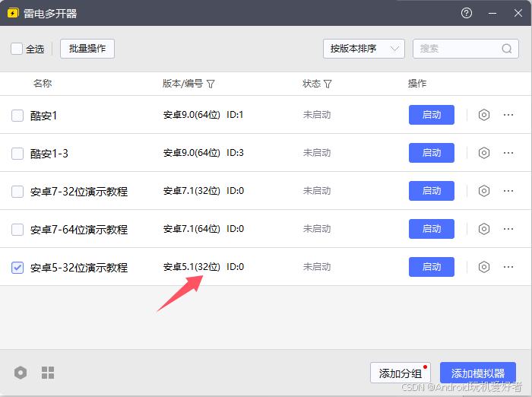The height and width of the screenshot is (397, 532).
Task: Click 未启动 status of 安卓5-32位演示教程
Action: 317,267
